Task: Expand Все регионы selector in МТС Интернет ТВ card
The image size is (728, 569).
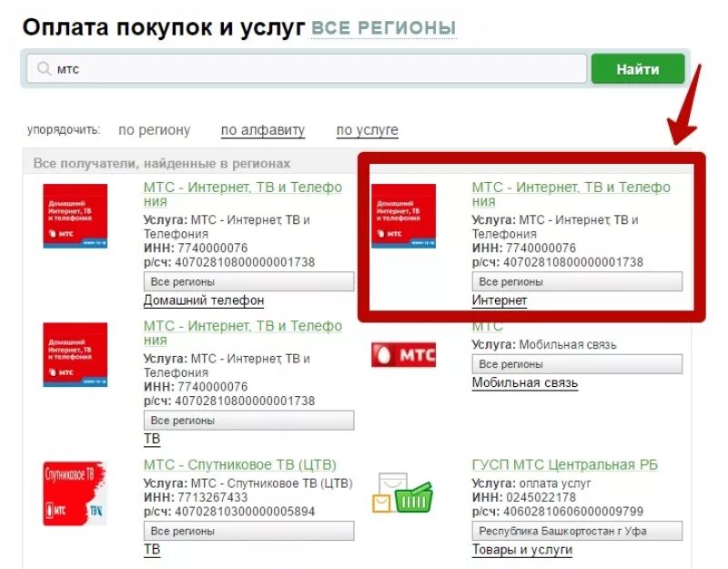Action: point(248,421)
